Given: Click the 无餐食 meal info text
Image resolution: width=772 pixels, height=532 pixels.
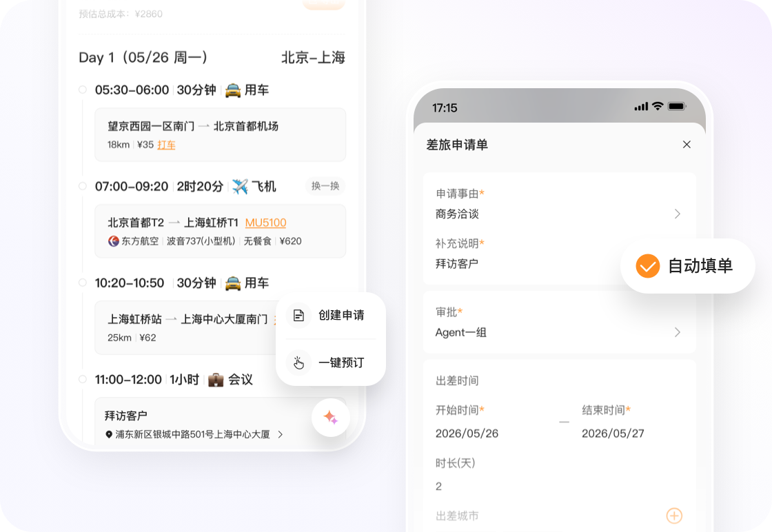Looking at the screenshot, I should [258, 241].
